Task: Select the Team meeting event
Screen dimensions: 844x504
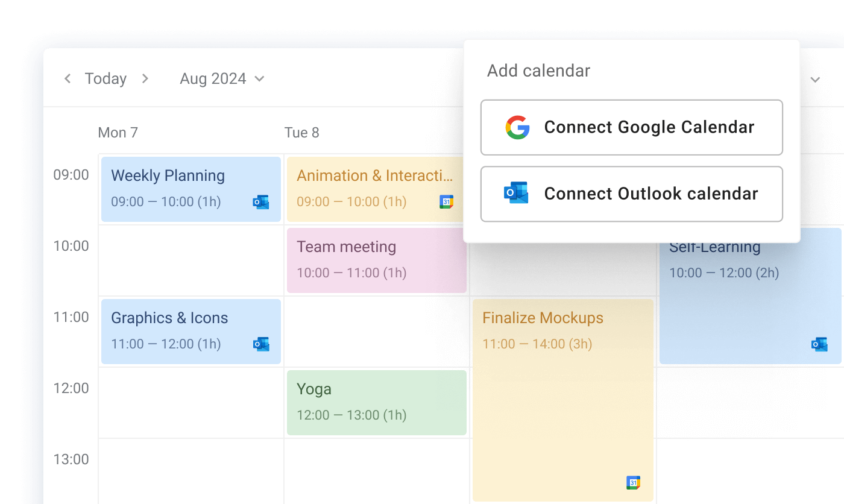Action: tap(376, 260)
